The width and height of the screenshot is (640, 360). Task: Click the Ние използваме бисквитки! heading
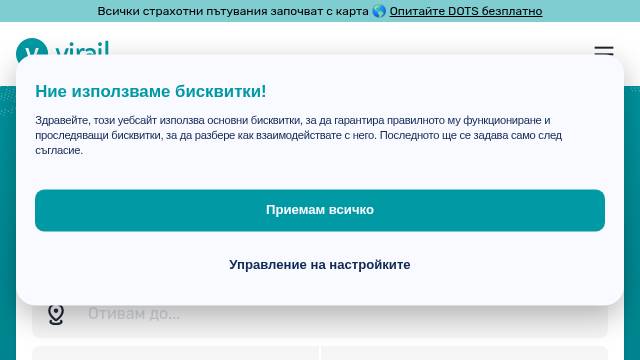[x=151, y=91]
